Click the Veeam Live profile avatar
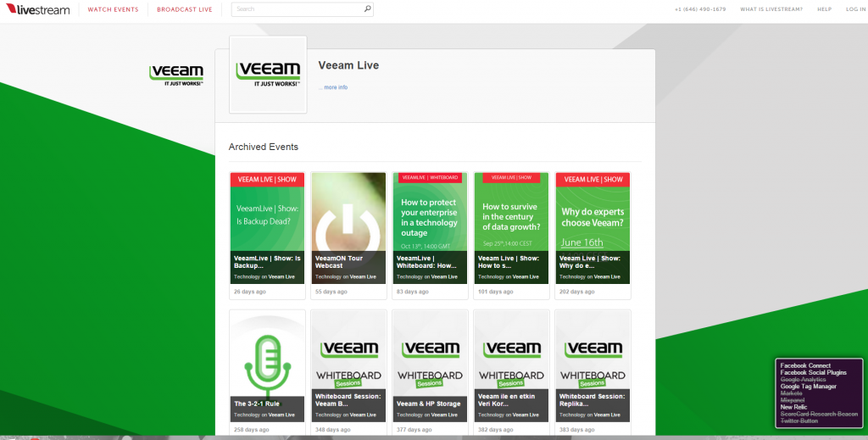 pos(268,75)
